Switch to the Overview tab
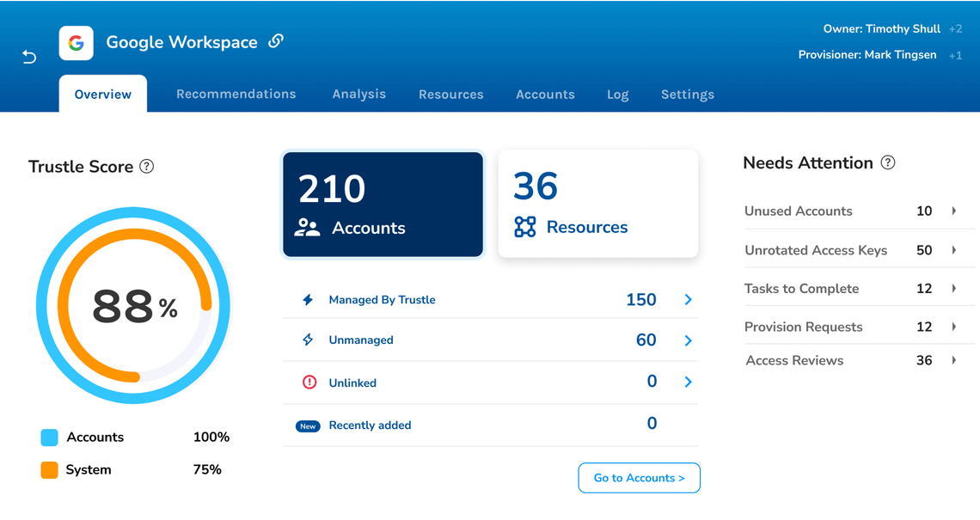The width and height of the screenshot is (980, 520). [103, 94]
